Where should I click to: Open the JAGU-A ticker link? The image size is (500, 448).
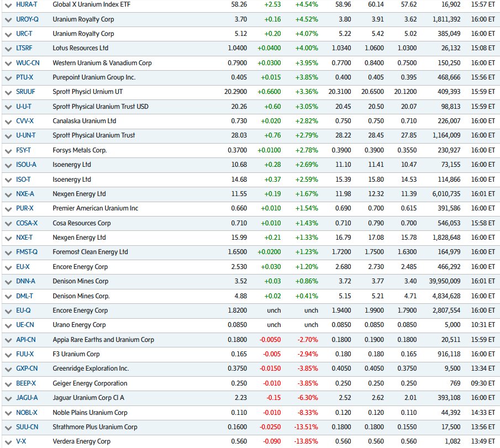(x=27, y=398)
